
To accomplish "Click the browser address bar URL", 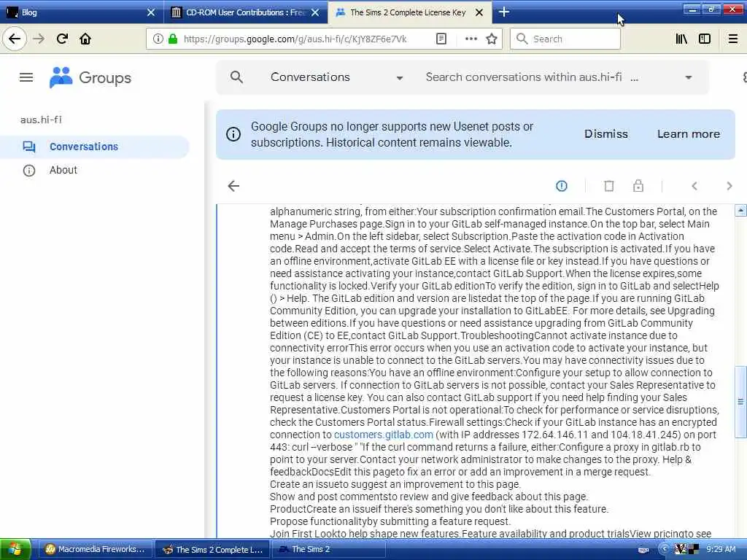I will pyautogui.click(x=295, y=39).
